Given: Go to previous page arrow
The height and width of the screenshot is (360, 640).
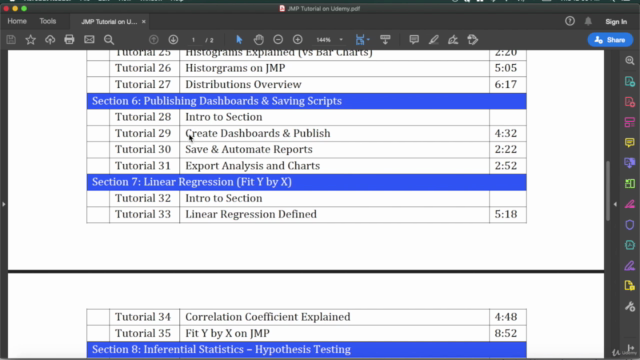Looking at the screenshot, I should [153, 40].
